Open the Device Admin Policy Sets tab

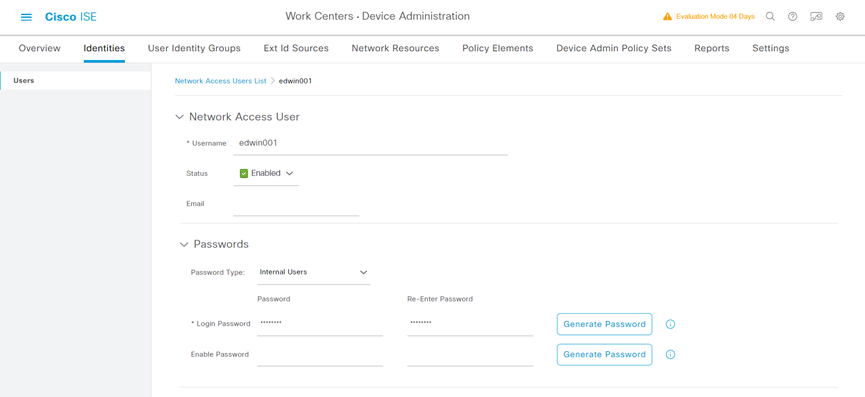coord(613,49)
